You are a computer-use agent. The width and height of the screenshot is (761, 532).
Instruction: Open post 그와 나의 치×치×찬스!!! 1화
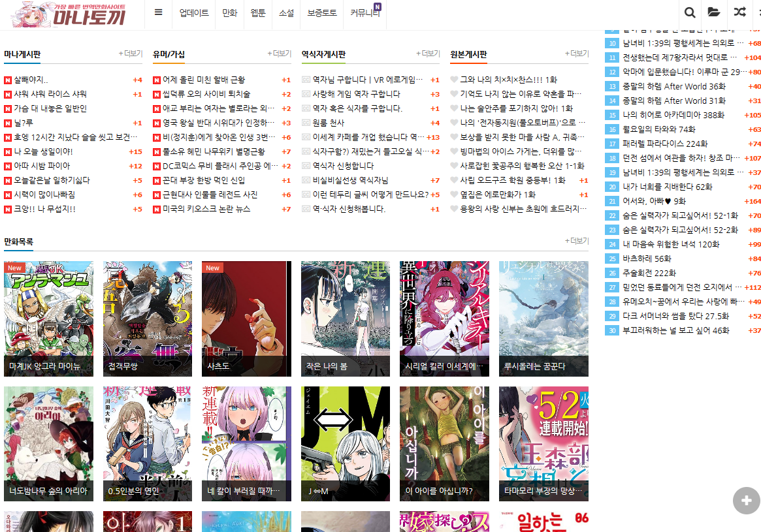coord(509,80)
